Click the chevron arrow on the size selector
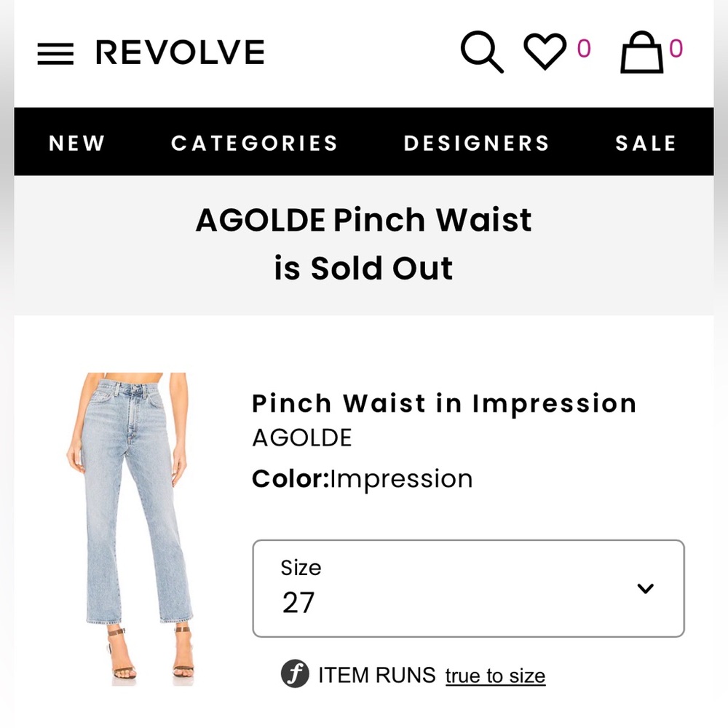This screenshot has width=728, height=728. coord(645,588)
